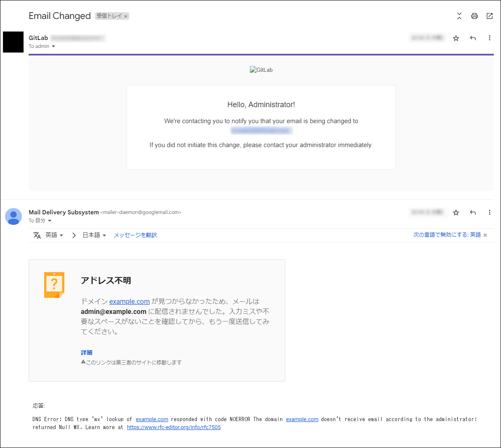Click the Mail Delivery Subsystem sender avatar
Viewport: 501px width, 448px height.
click(x=13, y=216)
